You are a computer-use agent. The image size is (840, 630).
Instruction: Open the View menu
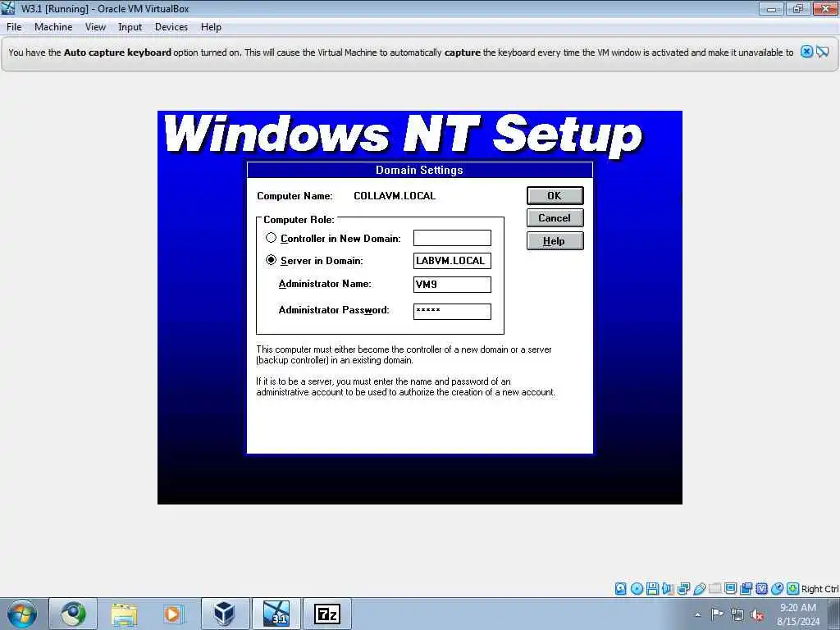tap(95, 27)
